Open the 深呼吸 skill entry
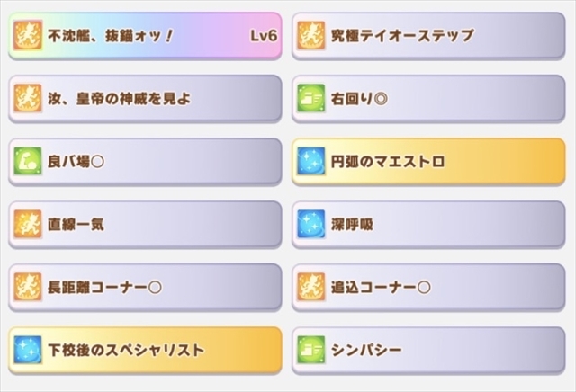The height and width of the screenshot is (392, 576). point(428,225)
